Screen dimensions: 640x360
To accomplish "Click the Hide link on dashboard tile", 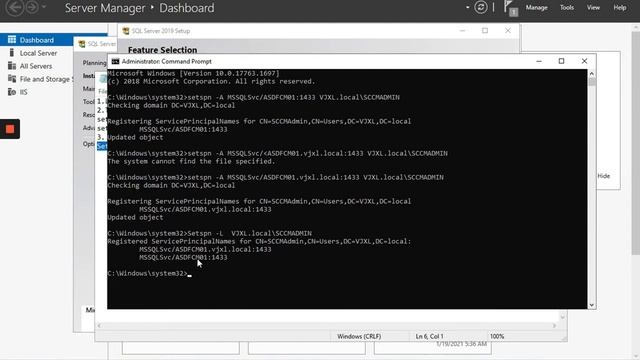I will click(x=604, y=176).
